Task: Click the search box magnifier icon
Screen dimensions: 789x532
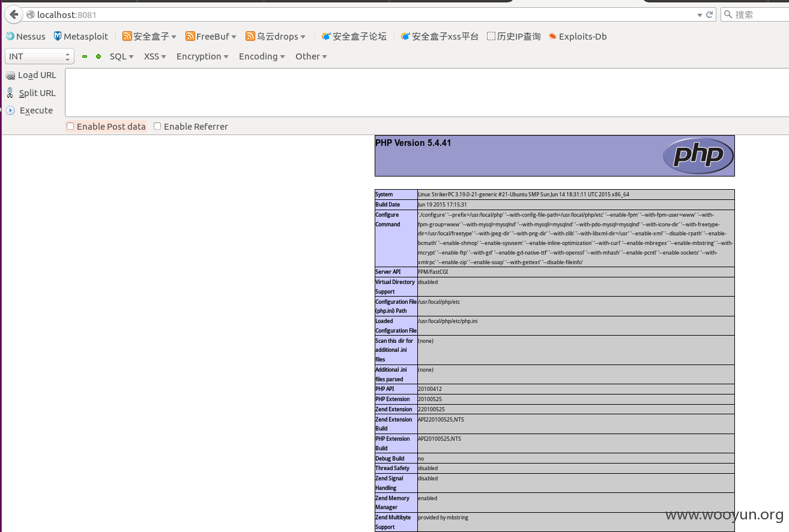Action: [x=728, y=14]
